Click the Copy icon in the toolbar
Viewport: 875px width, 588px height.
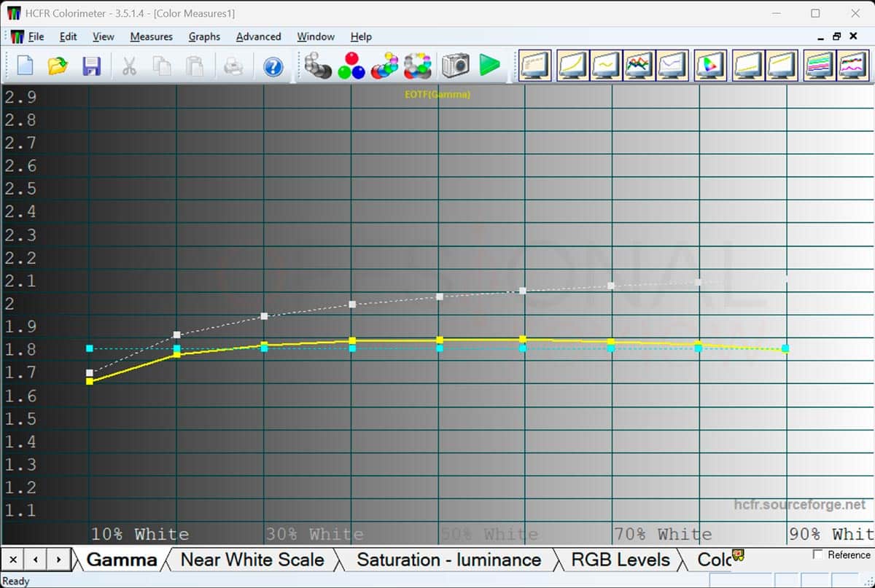(162, 66)
